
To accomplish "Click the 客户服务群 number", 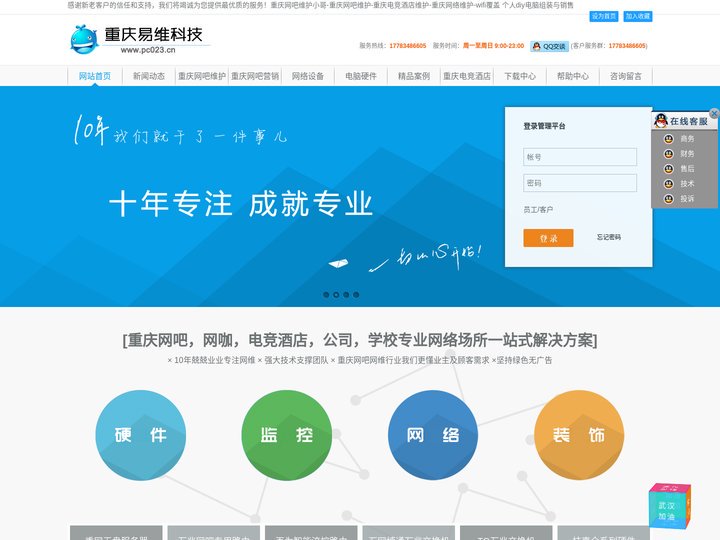I will click(627, 46).
